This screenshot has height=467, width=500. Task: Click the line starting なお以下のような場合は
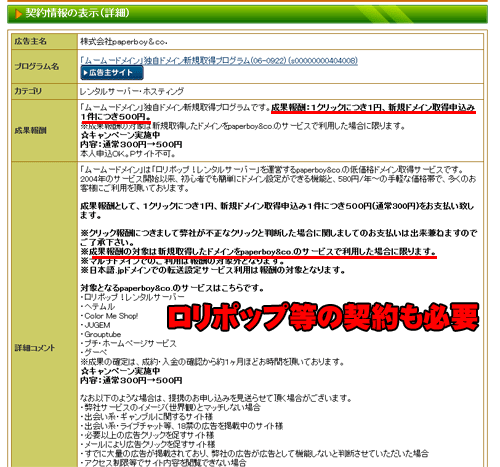216,398
